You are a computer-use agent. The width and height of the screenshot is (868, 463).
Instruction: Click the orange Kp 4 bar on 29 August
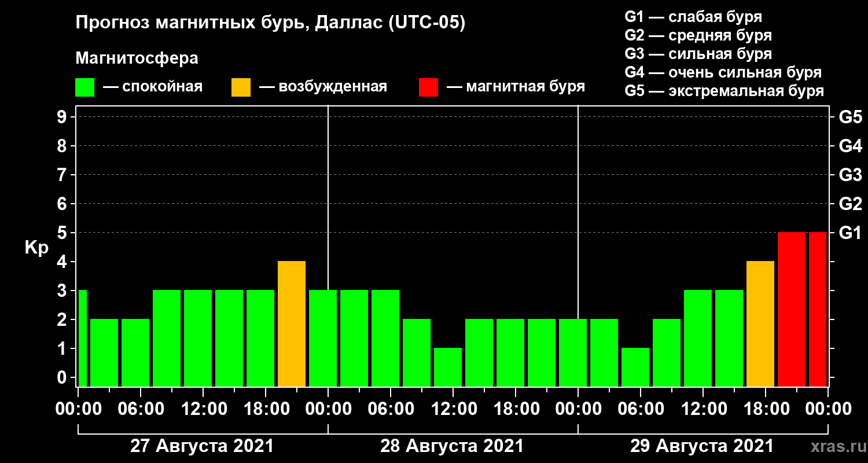[x=760, y=324]
